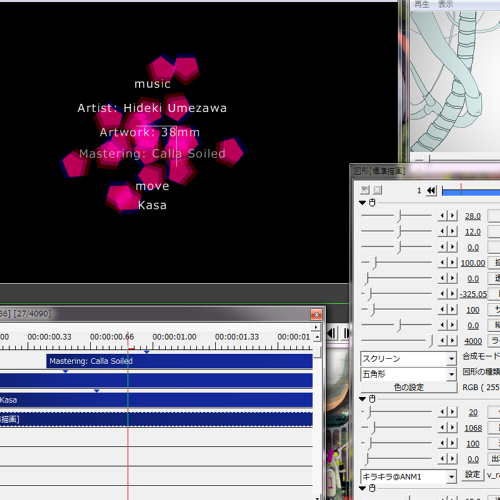500x500 pixels.
Task: Click the timeline vertical scrollbar up arrow
Action: coord(317,337)
